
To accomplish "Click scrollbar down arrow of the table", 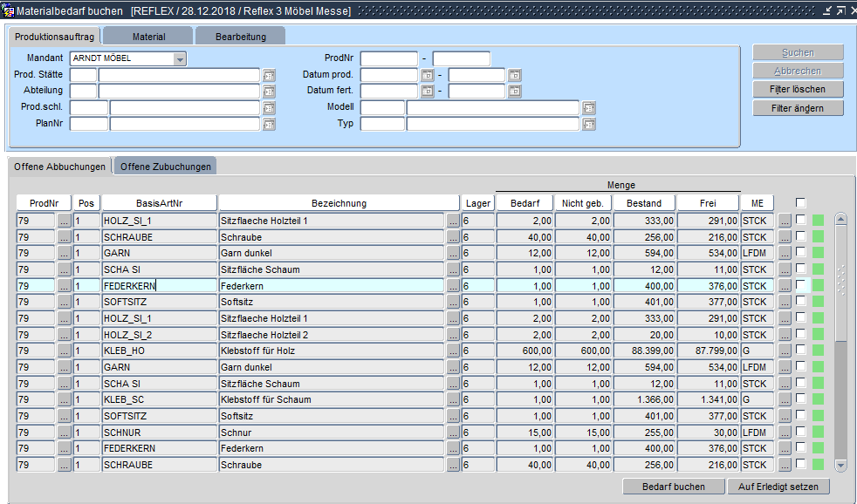I will 840,466.
